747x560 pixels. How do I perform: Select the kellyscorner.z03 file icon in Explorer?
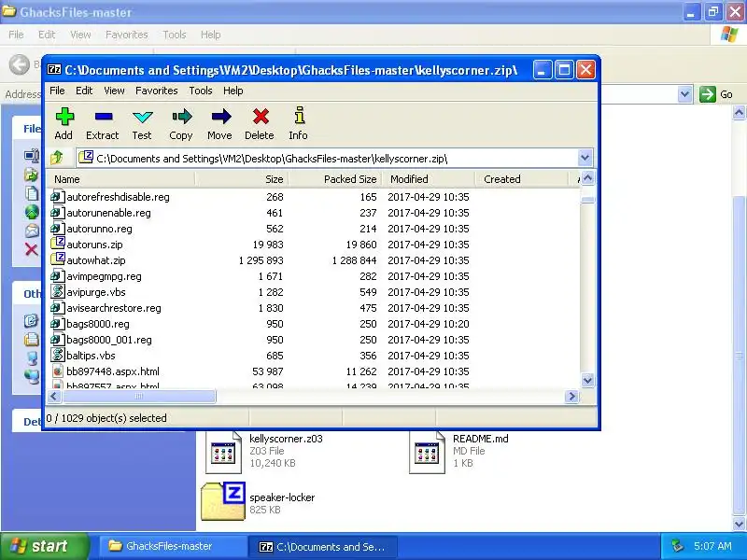click(223, 452)
